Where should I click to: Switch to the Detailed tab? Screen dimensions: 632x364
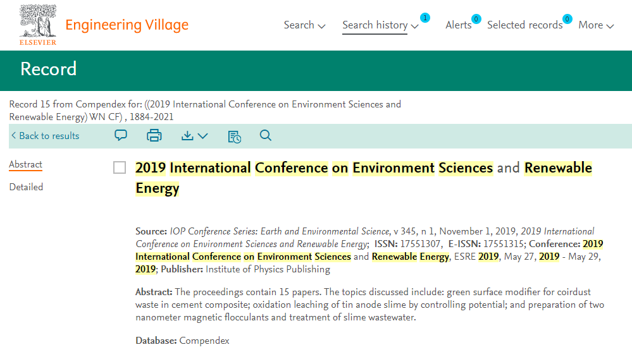click(26, 187)
